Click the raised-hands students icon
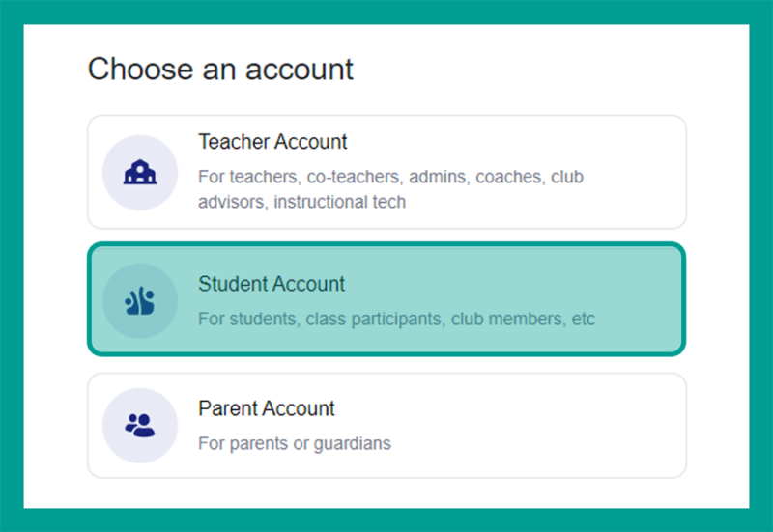The height and width of the screenshot is (532, 773). 139,300
